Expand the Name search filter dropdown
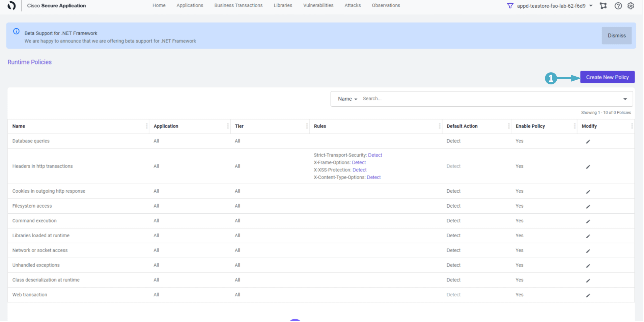The width and height of the screenshot is (644, 322). [347, 99]
